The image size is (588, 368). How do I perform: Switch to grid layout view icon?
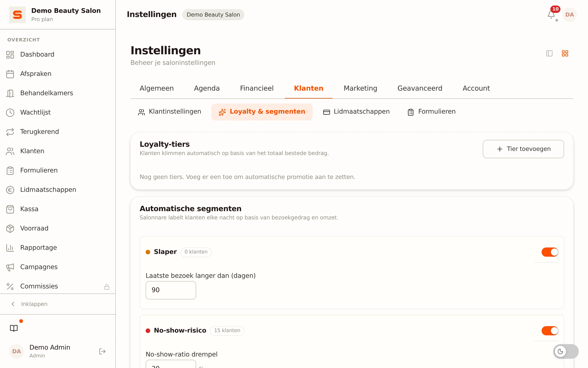coord(565,53)
